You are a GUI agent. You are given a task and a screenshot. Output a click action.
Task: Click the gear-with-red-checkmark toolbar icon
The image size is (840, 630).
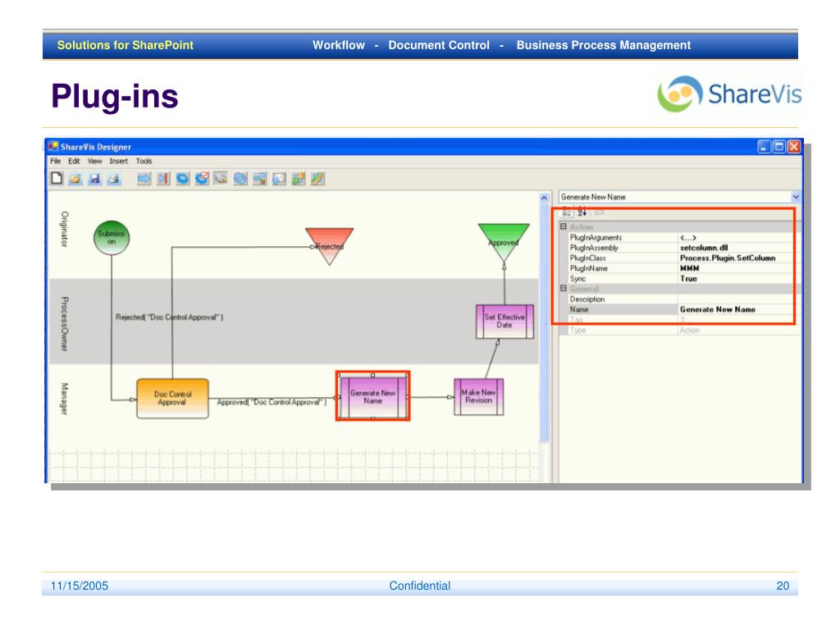point(202,178)
